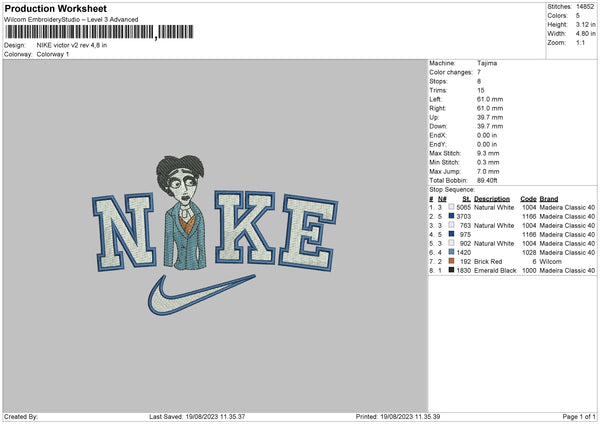Click the embroidered letter N in the design
The width and height of the screenshot is (600, 424).
pos(124,232)
